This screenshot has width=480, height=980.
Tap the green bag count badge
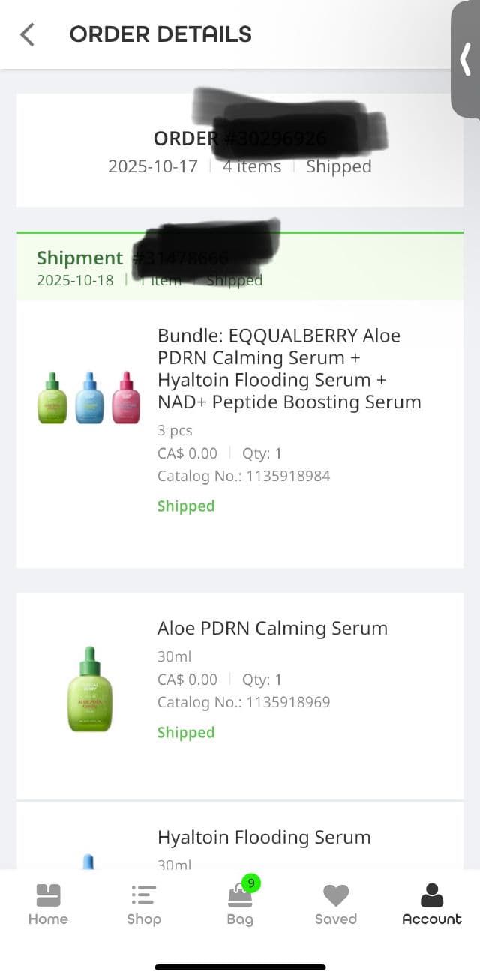click(x=251, y=883)
